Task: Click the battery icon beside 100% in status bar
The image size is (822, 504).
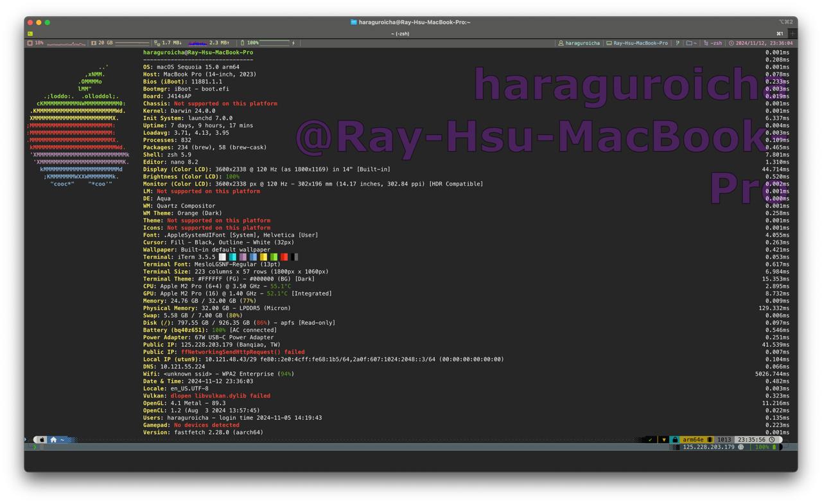Action: 243,43
